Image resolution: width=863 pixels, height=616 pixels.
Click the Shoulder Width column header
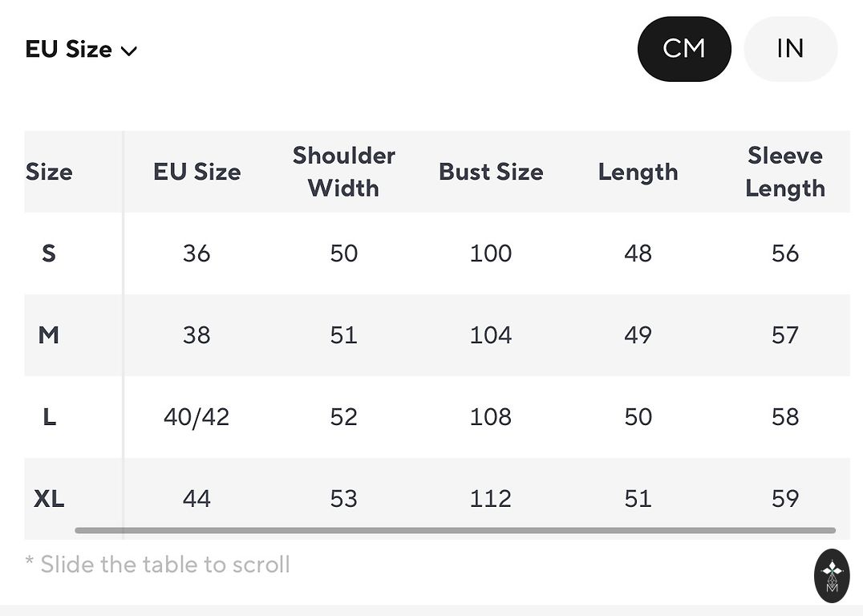[x=343, y=172]
